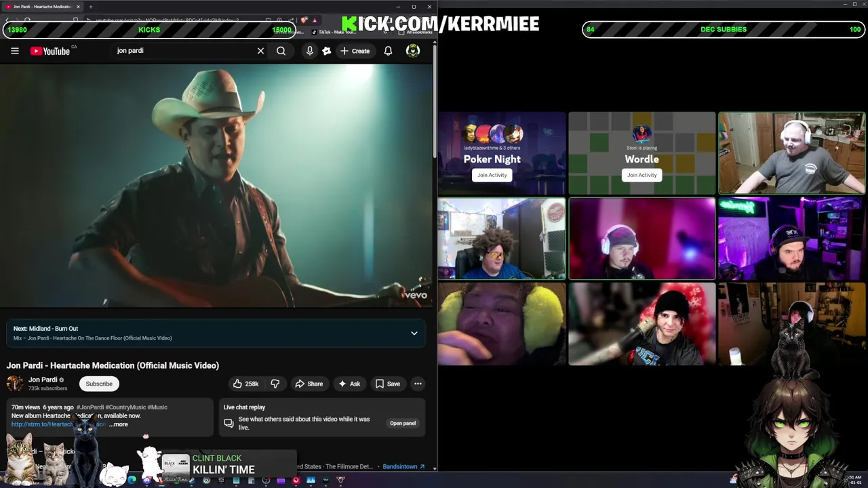Open the Create dropdown button
The width and height of the screenshot is (868, 488).
click(355, 51)
